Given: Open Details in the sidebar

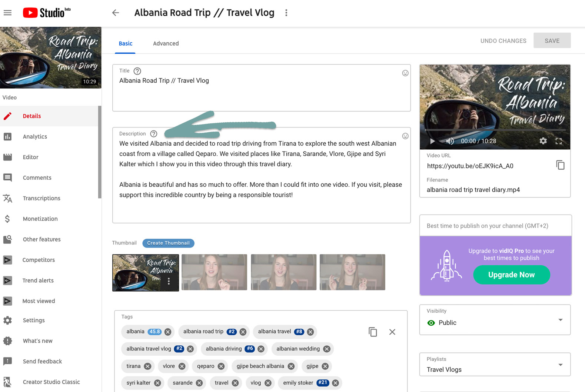Looking at the screenshot, I should 49,116.
